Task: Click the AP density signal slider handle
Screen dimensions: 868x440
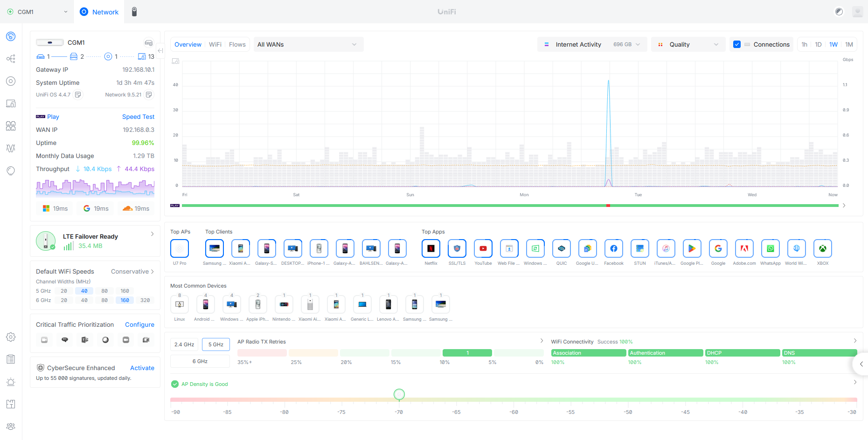Action: click(x=399, y=394)
